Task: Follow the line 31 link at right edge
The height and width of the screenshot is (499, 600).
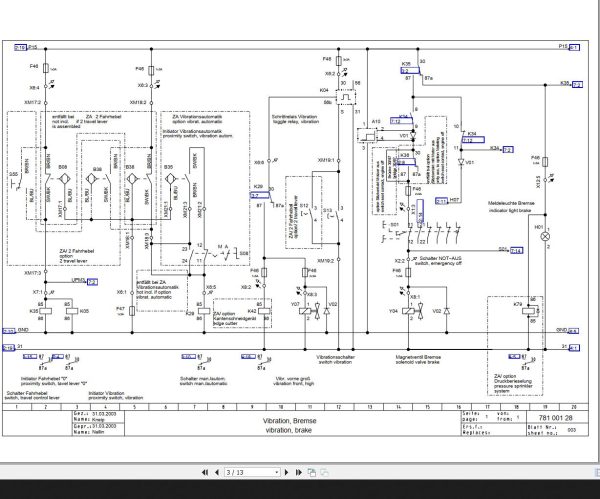Action: tap(574, 348)
